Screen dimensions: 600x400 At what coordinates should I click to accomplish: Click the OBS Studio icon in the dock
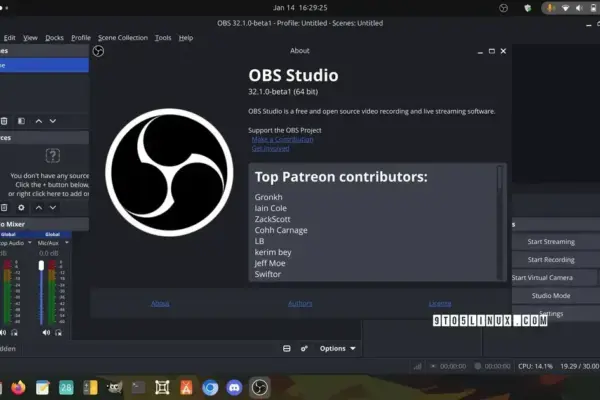click(x=259, y=387)
